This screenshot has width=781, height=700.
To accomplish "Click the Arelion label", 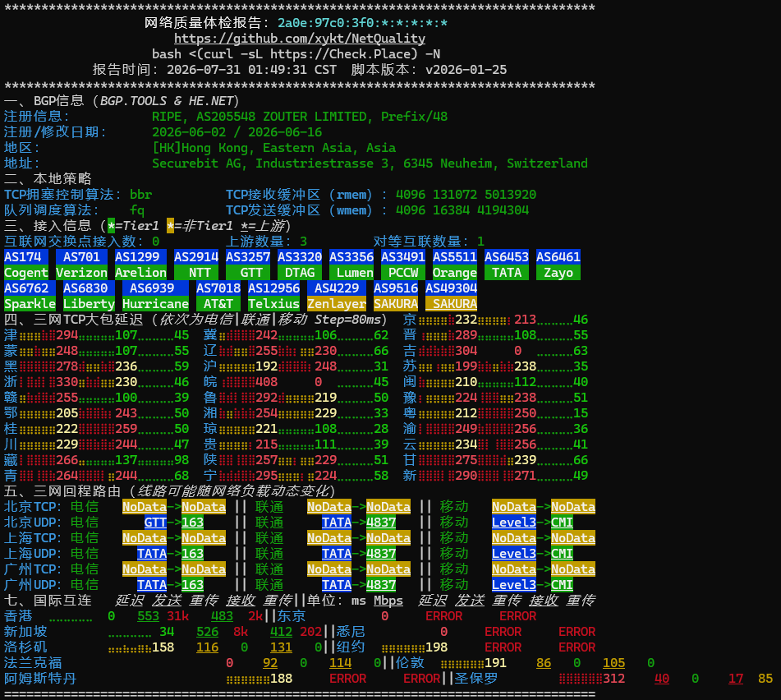I will point(140,273).
